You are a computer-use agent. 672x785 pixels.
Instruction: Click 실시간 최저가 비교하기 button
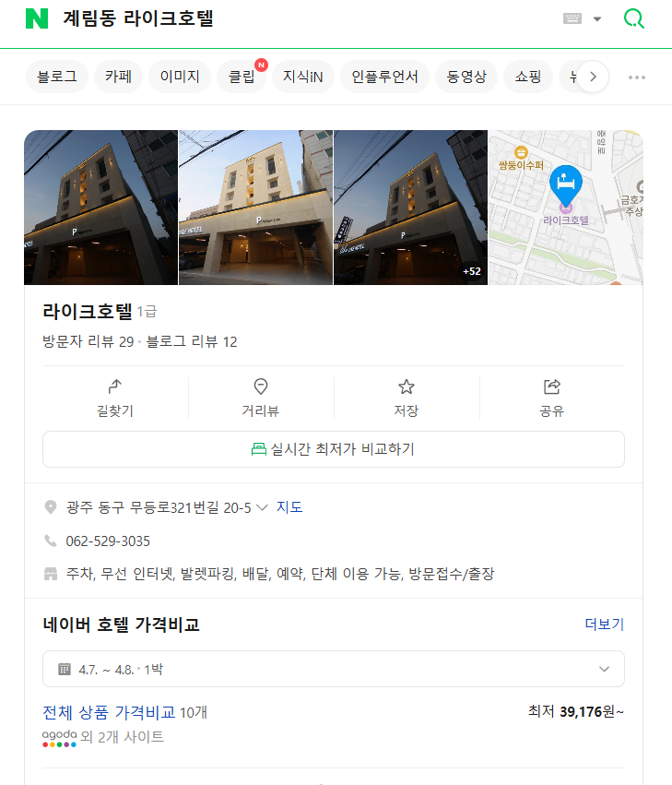(333, 449)
